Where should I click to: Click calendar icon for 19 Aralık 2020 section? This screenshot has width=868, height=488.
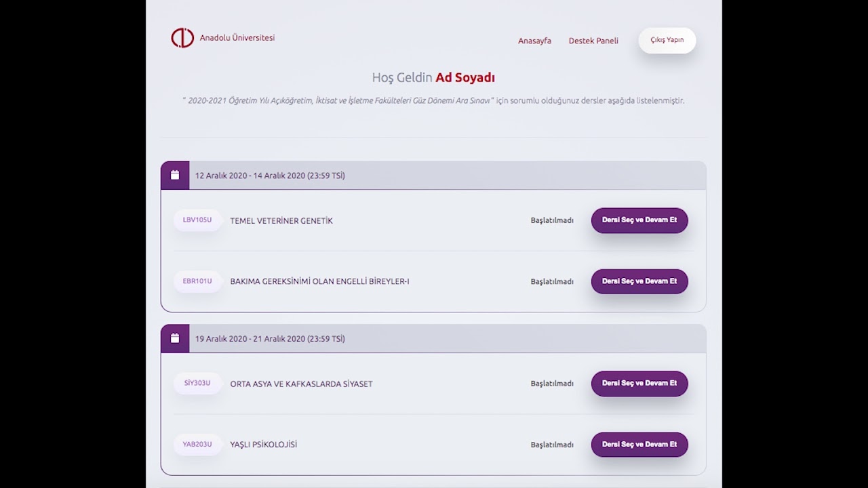175,338
